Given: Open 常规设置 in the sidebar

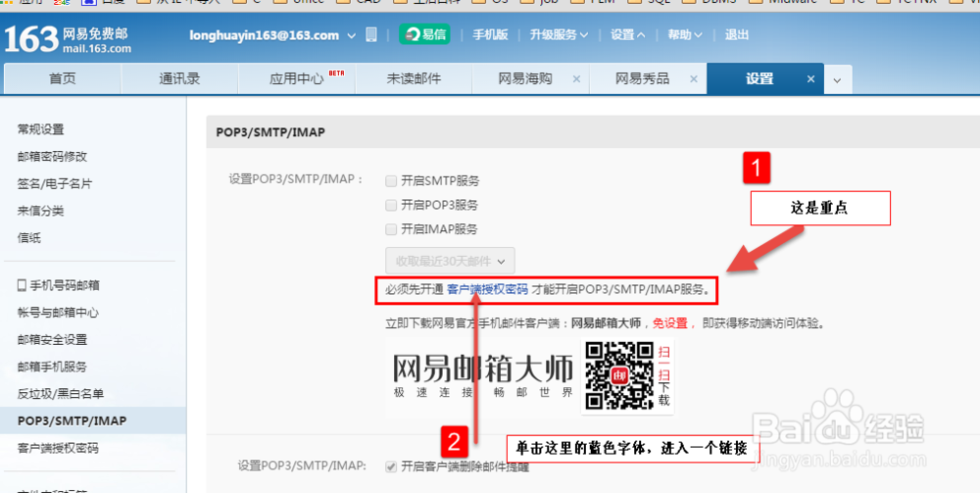Looking at the screenshot, I should tap(40, 129).
